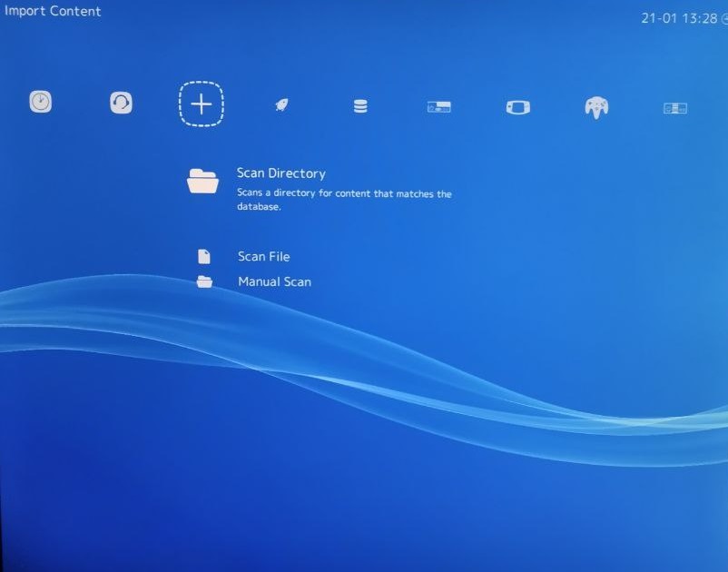Select the Import Content plus icon
Image resolution: width=728 pixels, height=572 pixels.
202,104
